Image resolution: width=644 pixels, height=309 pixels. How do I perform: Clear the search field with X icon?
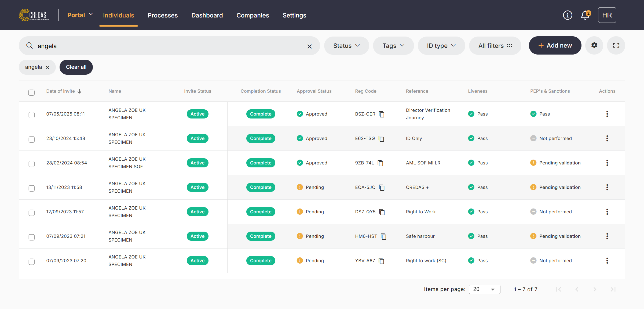(x=309, y=46)
